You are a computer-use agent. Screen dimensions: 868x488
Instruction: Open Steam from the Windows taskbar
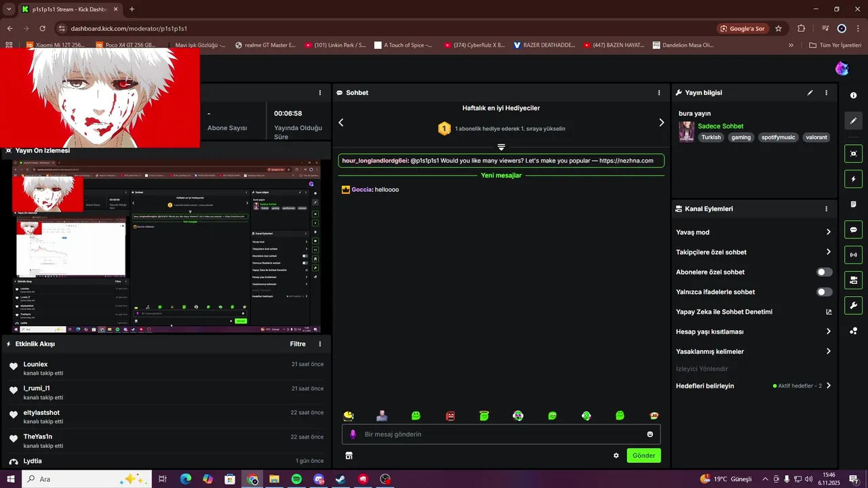340,479
